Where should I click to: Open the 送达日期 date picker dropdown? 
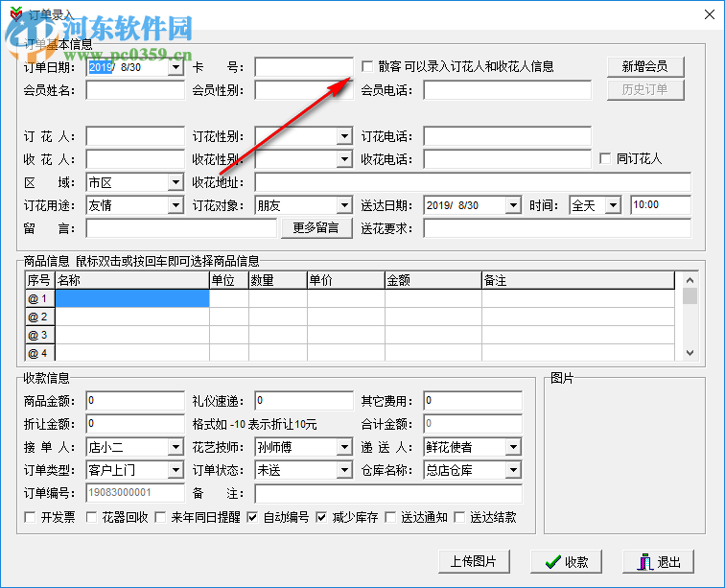pyautogui.click(x=513, y=205)
